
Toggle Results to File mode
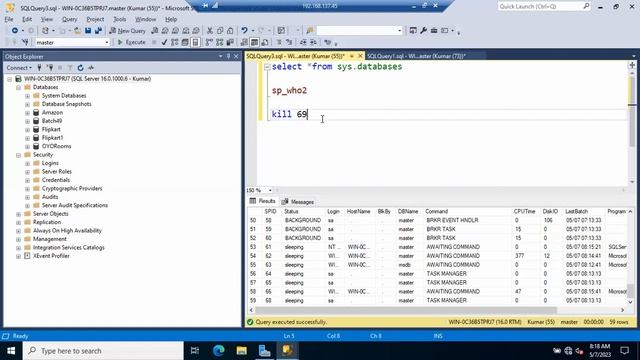(264, 42)
